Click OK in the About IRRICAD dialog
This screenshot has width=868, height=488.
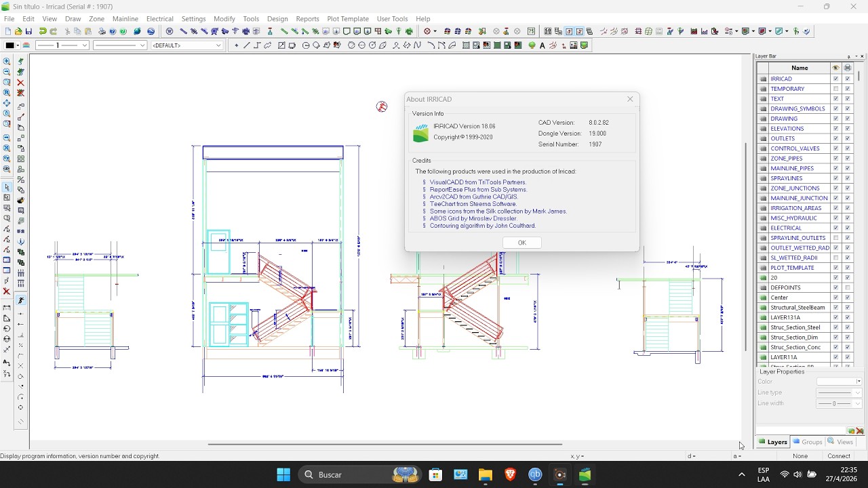coord(521,243)
